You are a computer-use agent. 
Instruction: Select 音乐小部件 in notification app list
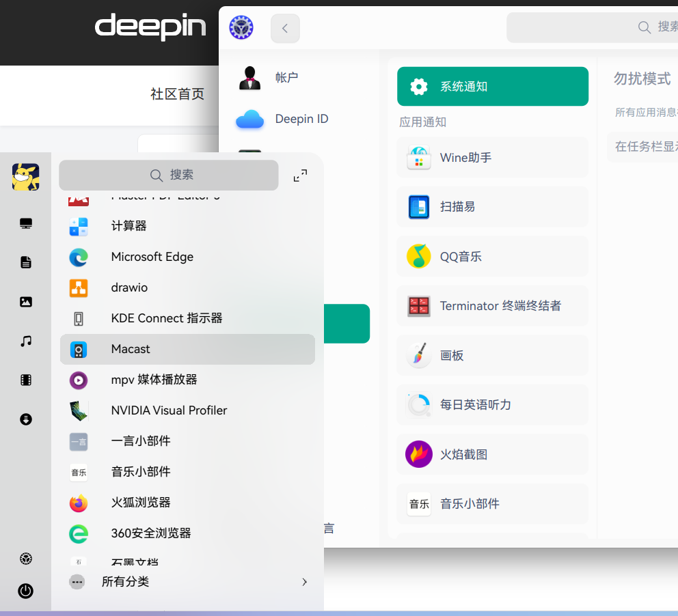click(493, 504)
